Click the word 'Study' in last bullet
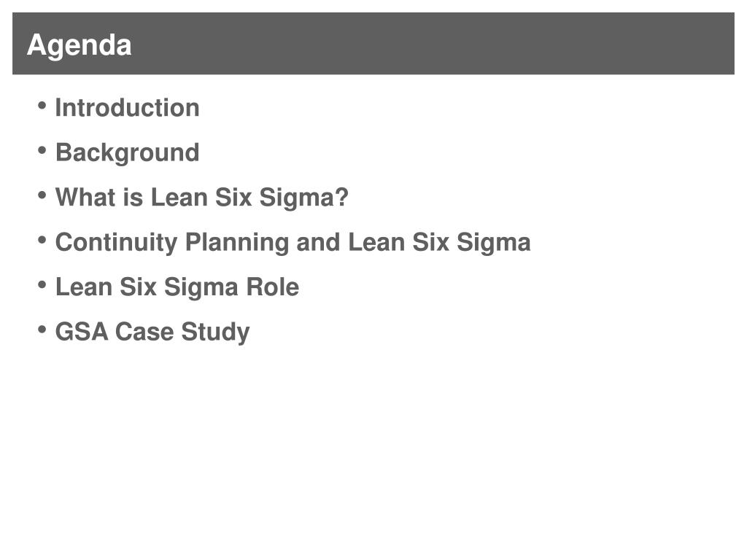 [215, 332]
